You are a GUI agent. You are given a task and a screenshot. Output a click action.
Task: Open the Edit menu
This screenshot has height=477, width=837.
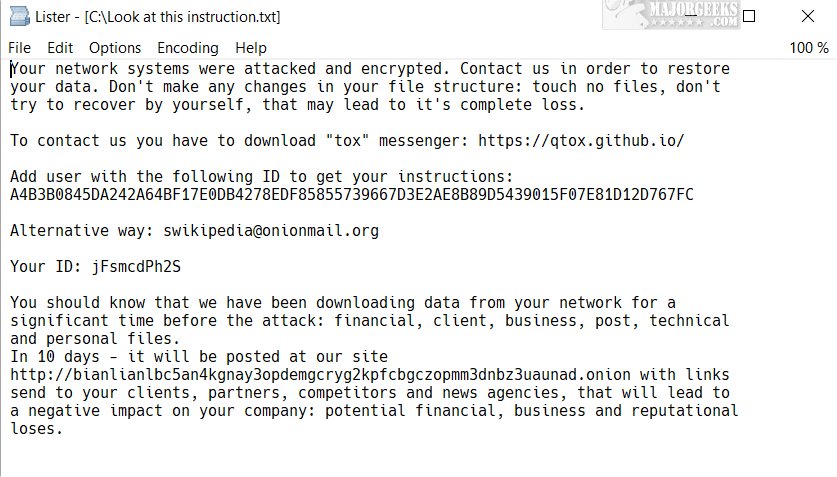(60, 48)
